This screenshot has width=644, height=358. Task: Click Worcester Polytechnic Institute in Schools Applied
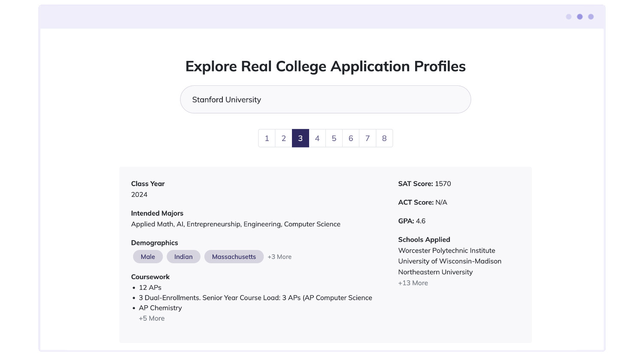[x=447, y=250]
